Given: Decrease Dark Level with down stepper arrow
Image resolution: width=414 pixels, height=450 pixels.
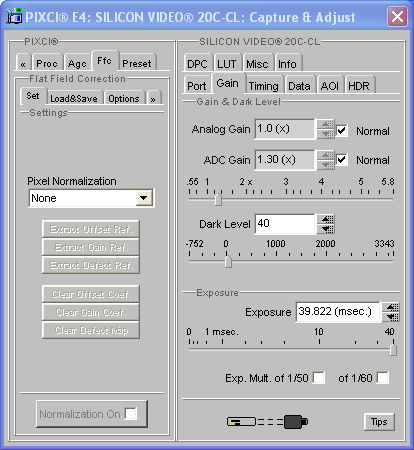Looking at the screenshot, I should point(327,229).
